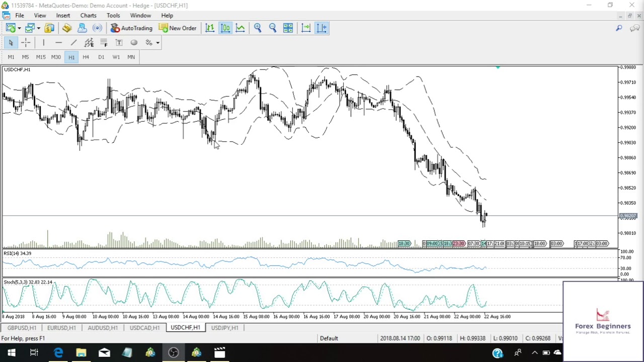Select the Fibonacci retracement tool
Image resolution: width=644 pixels, height=362 pixels.
pyautogui.click(x=104, y=43)
